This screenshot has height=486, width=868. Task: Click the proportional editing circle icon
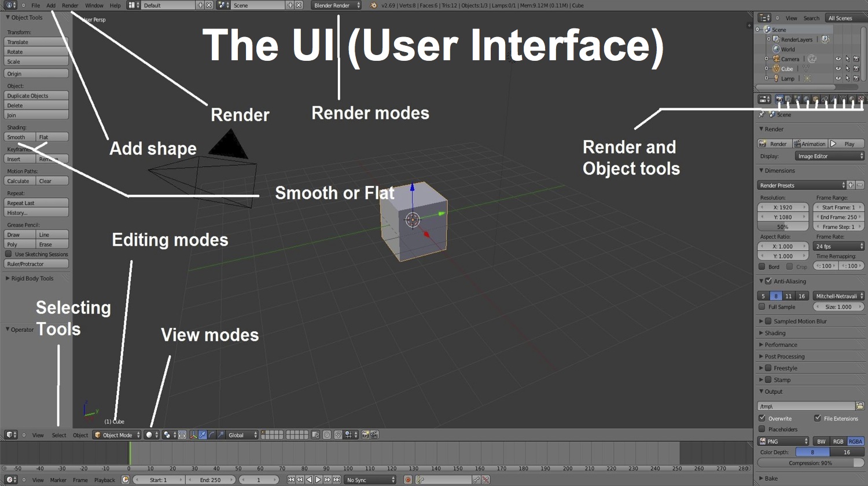[x=327, y=435]
